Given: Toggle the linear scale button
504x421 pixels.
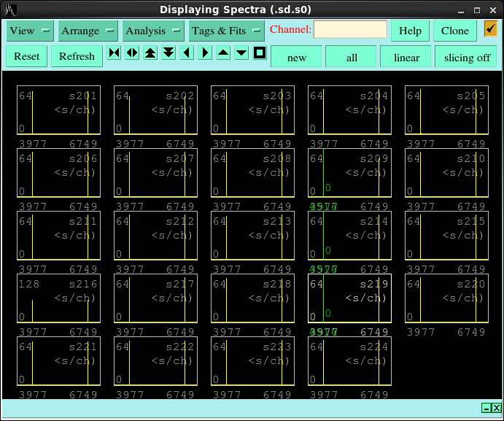Looking at the screenshot, I should [406, 57].
